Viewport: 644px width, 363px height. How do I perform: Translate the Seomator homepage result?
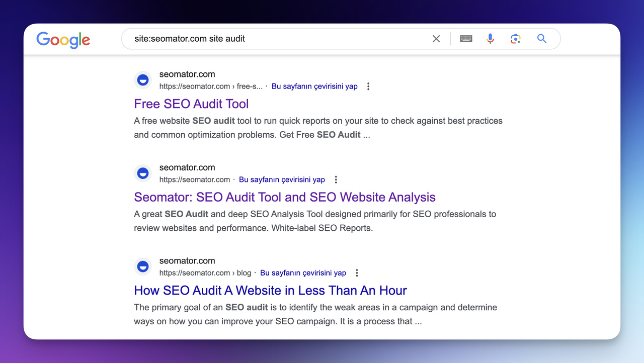[x=282, y=179]
